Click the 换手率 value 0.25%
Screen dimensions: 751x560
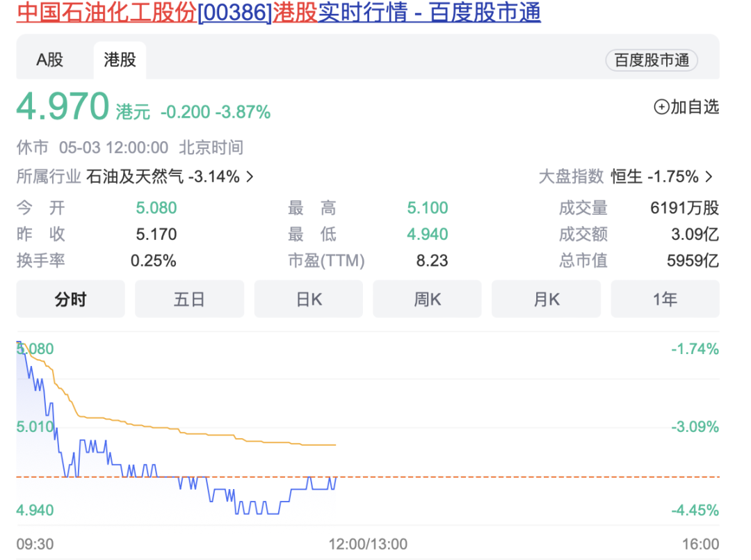click(153, 261)
